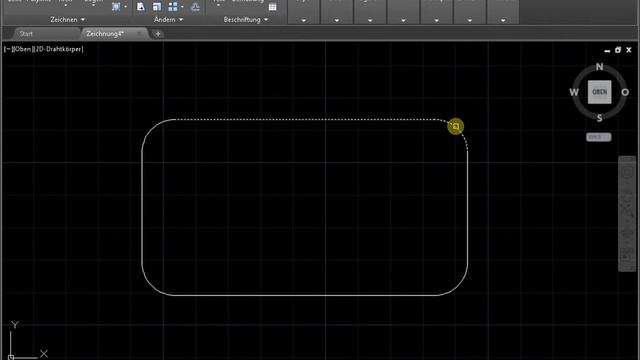Screen dimensions: 640x360
Task: Open the hatch tool dropdown arrow
Action: tap(125, 7)
